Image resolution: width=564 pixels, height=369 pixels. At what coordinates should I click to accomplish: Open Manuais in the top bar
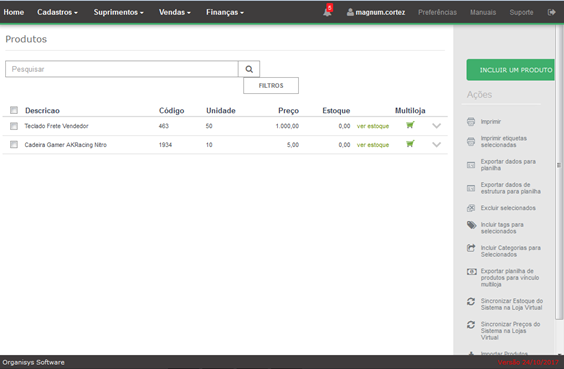point(483,12)
